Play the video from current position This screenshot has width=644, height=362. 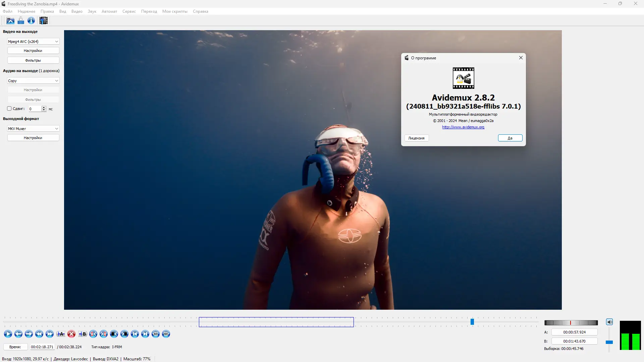click(x=8, y=334)
